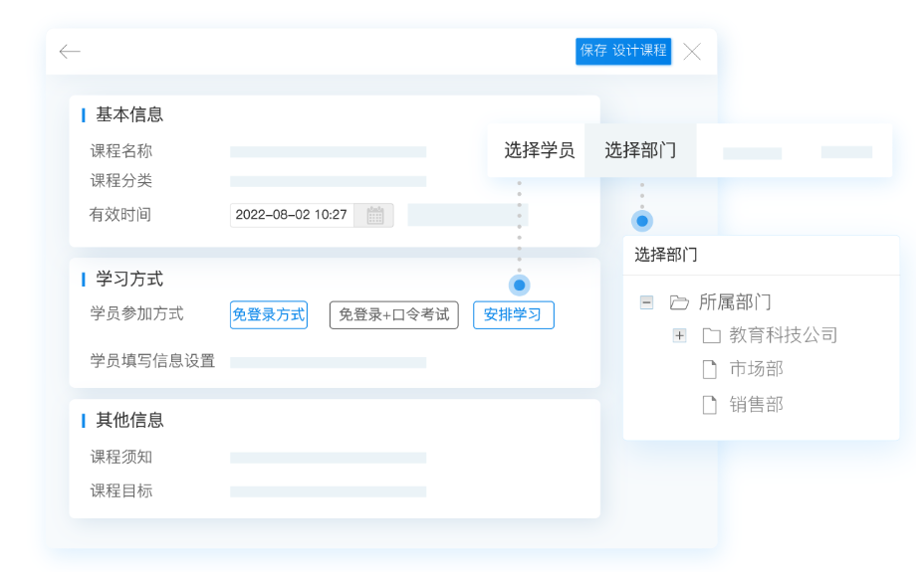Switch to the 选择部门 tab
924x581 pixels.
pos(640,150)
